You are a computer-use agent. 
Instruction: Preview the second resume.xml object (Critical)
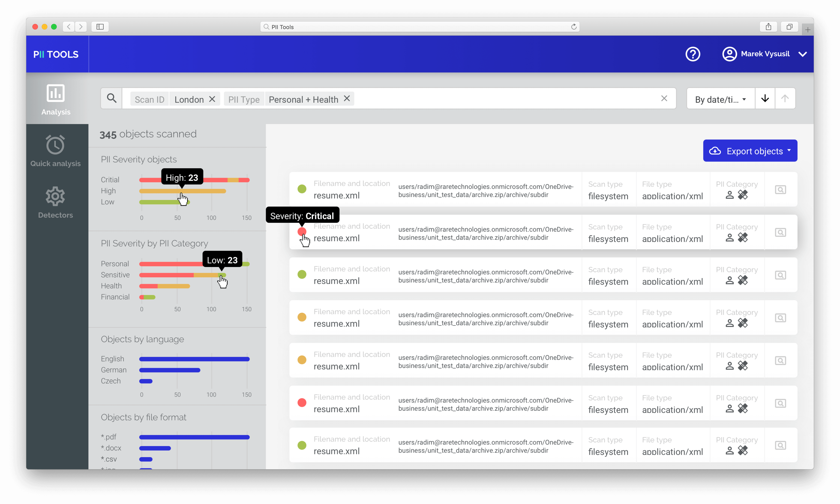click(780, 232)
